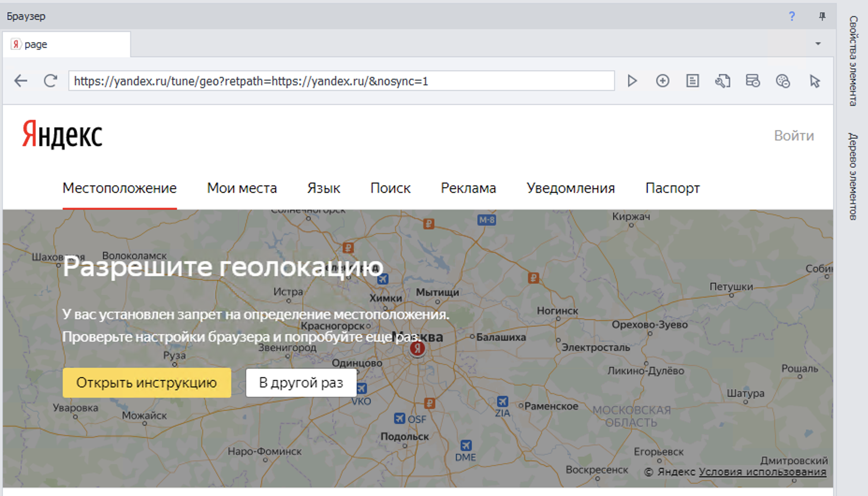Click the wrench and document icon
Screen dimensions: 868x496
coord(722,81)
